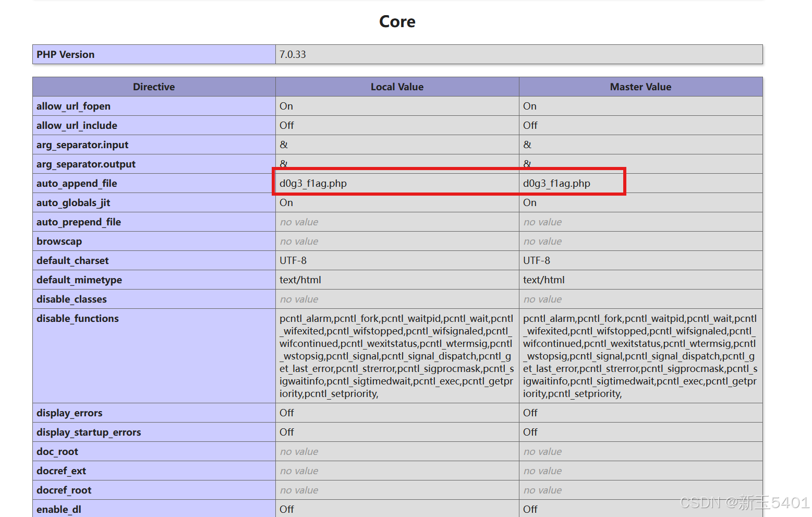Select the Core section heading
812x517 pixels.
(x=397, y=21)
